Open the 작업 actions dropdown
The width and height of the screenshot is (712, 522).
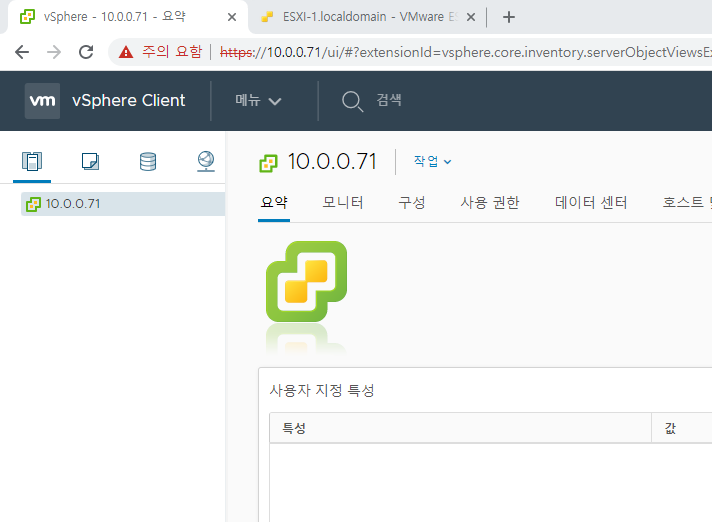(432, 161)
